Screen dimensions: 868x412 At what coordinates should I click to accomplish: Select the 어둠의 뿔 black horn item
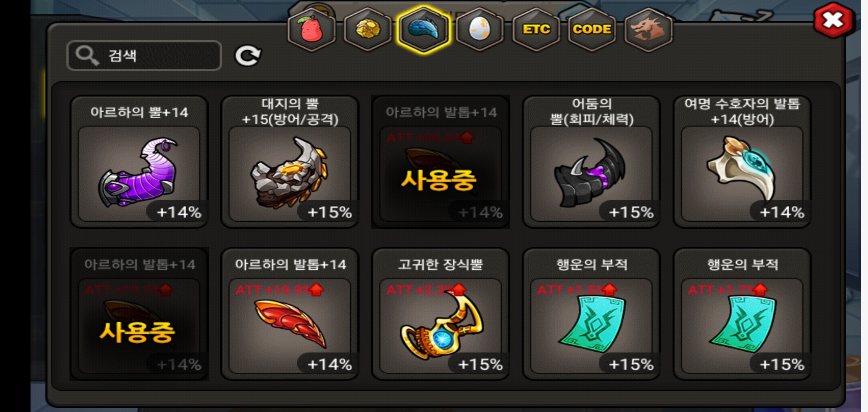pyautogui.click(x=591, y=162)
